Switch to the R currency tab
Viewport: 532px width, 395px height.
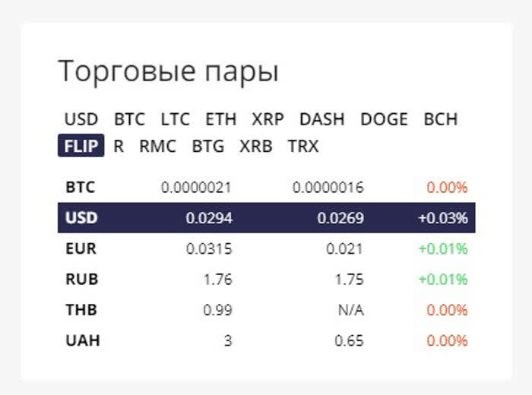point(119,146)
